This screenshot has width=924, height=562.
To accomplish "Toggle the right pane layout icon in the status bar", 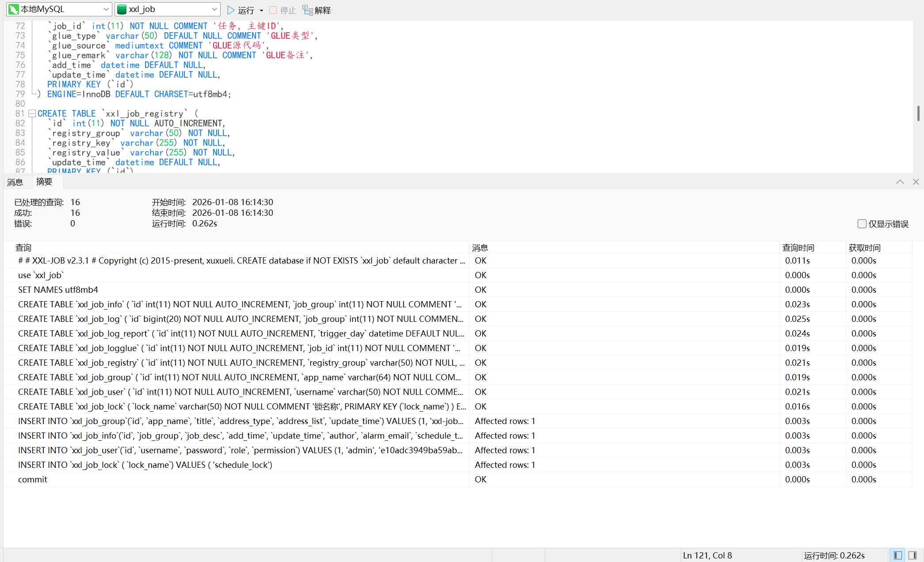I will click(x=913, y=555).
